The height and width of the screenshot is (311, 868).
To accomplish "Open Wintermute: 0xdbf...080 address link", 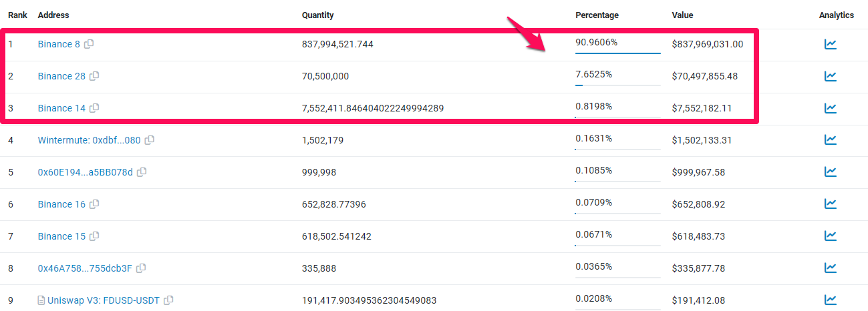I will pos(90,140).
